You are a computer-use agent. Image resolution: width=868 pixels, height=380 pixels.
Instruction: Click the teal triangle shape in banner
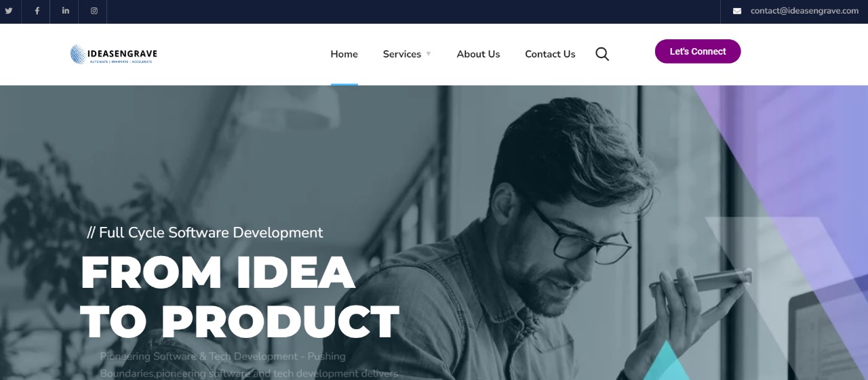[x=667, y=361]
